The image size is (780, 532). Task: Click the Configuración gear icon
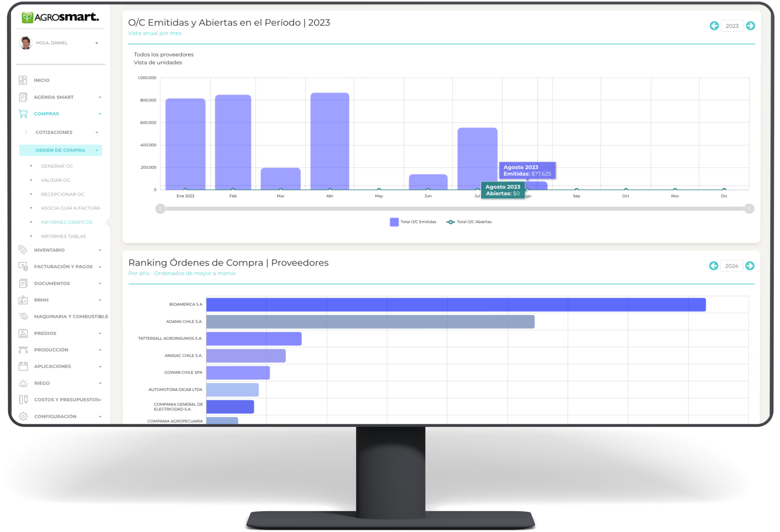point(23,416)
